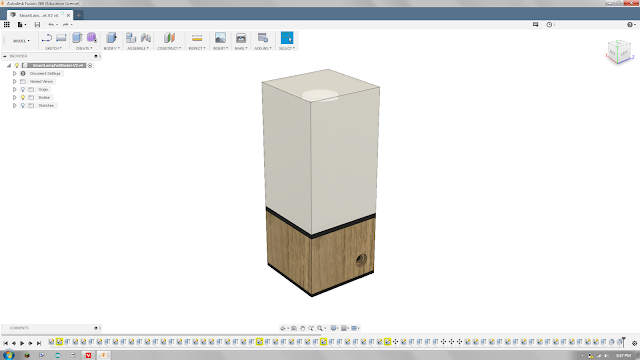Open the MODEL workspace dropdown
Screen dimensions: 640x360
click(x=21, y=41)
